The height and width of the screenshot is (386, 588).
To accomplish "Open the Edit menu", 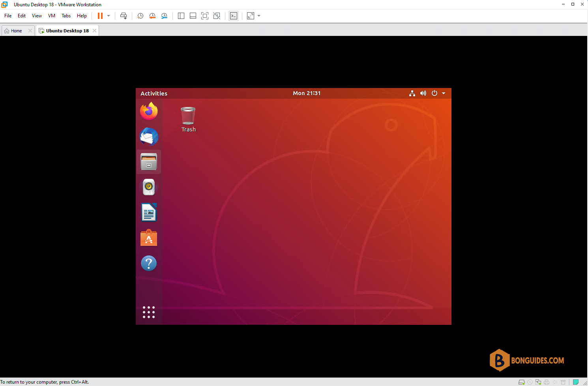I will (x=22, y=16).
